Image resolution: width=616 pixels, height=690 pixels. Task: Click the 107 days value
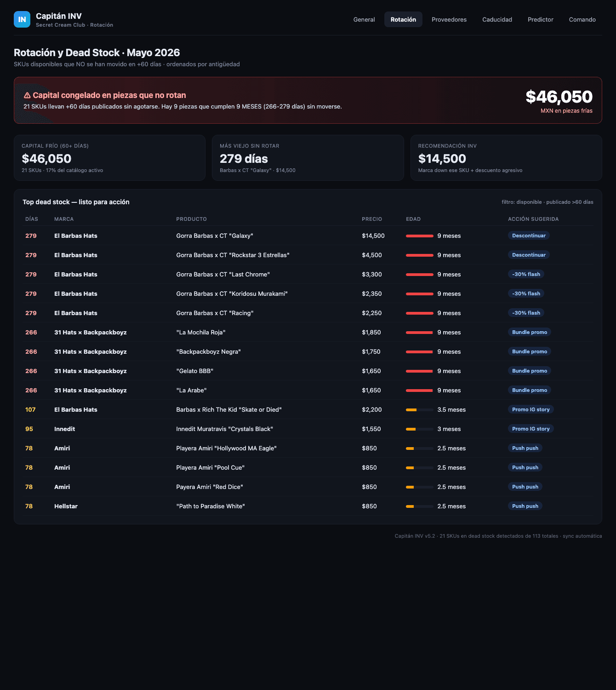(x=30, y=409)
